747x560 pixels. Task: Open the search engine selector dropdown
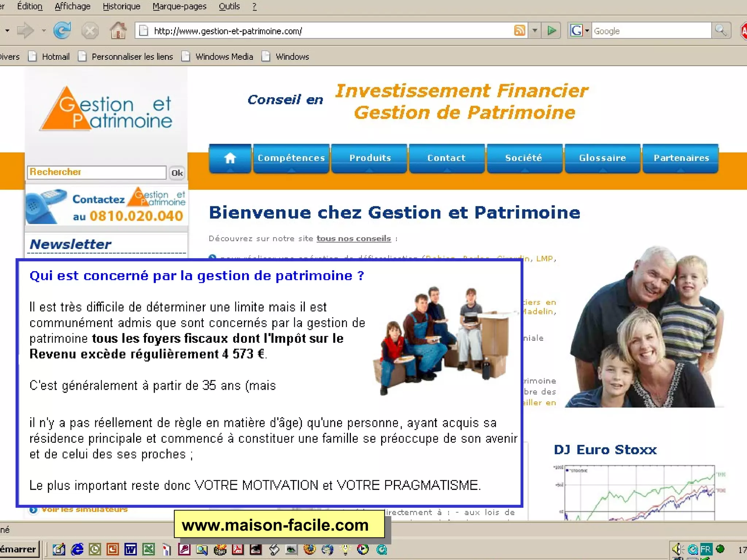tap(587, 31)
